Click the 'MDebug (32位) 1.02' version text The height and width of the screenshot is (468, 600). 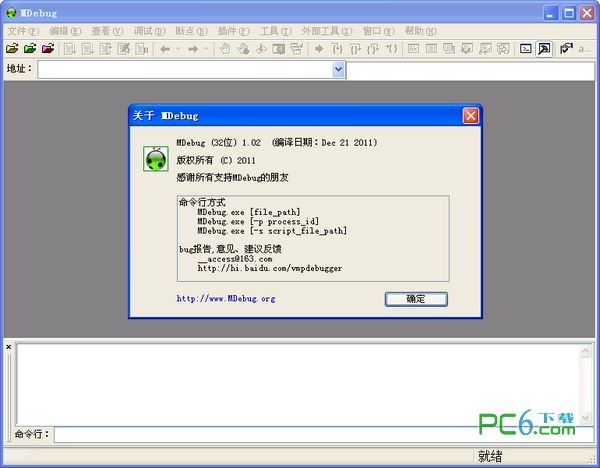coord(218,143)
